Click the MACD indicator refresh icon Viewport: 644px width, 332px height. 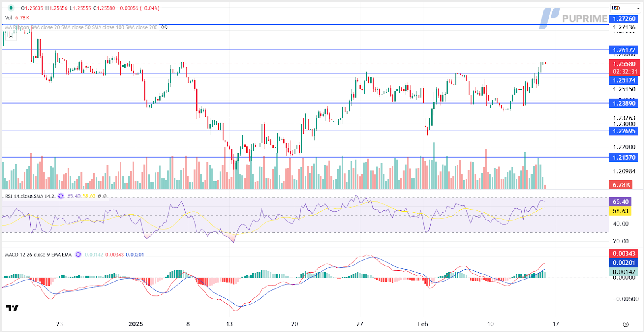78,255
